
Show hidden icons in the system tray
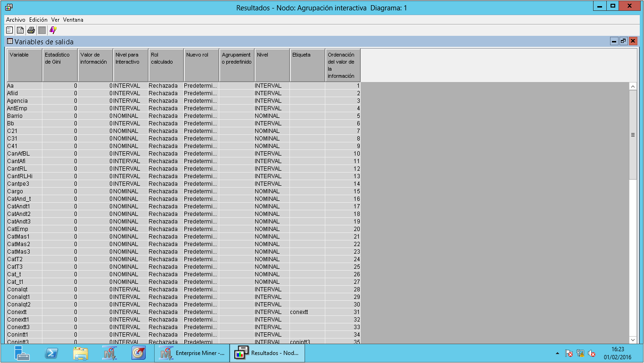[x=557, y=353]
